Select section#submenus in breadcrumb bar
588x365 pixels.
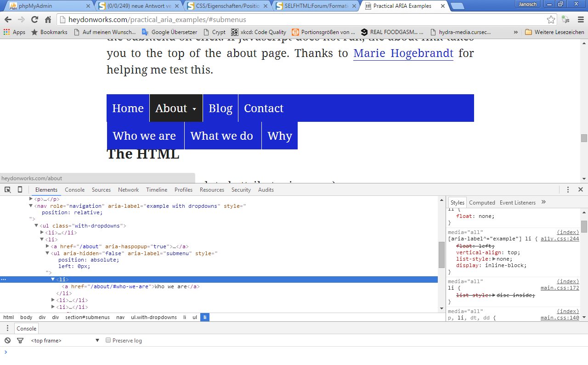coord(87,317)
